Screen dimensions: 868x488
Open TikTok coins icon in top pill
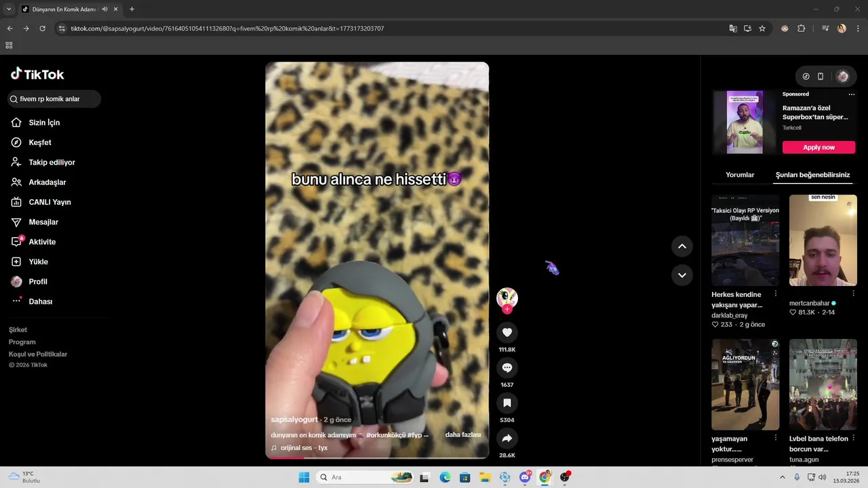tap(806, 77)
